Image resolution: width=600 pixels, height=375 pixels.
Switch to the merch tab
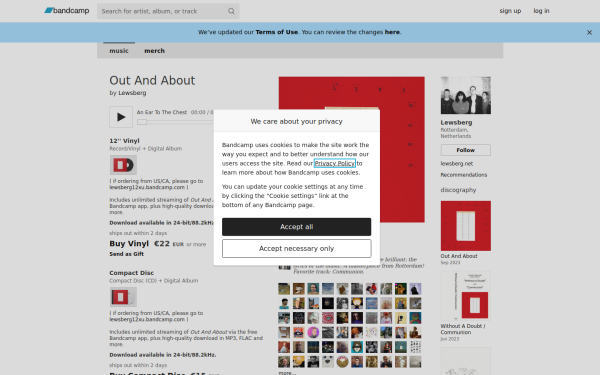[x=154, y=51]
